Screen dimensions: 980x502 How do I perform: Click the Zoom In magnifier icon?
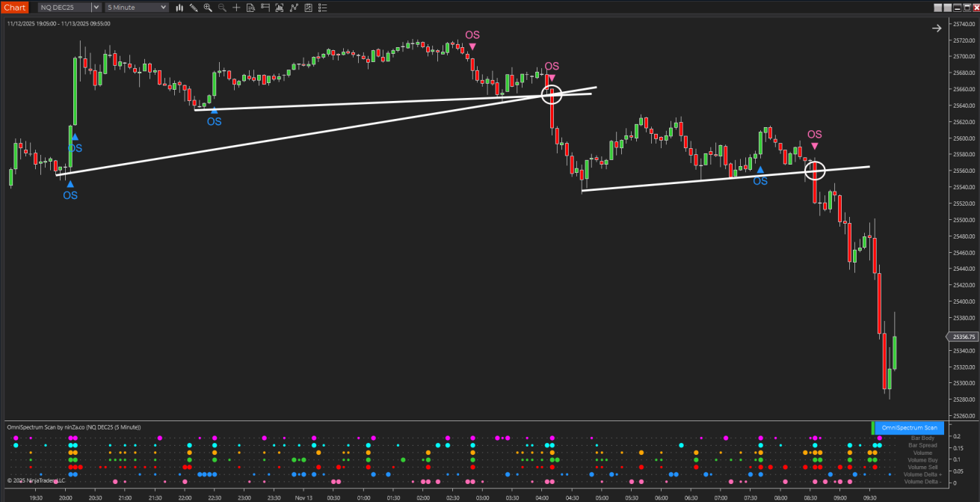(x=208, y=7)
